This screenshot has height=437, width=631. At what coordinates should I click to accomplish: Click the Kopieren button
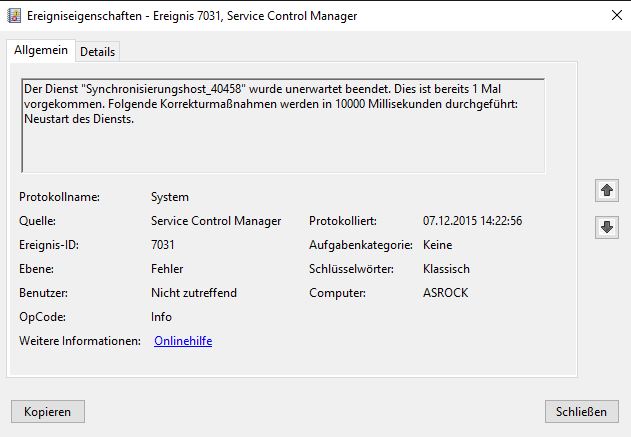(x=48, y=411)
